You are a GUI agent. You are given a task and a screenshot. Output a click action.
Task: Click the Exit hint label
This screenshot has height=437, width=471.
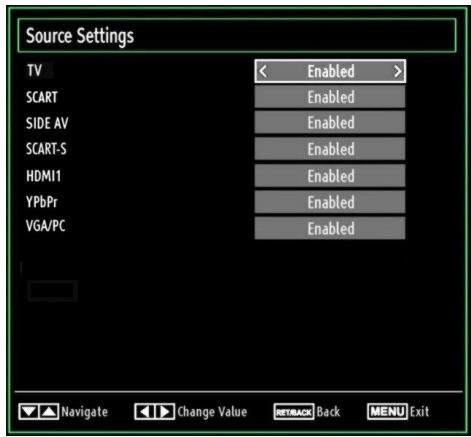(419, 412)
